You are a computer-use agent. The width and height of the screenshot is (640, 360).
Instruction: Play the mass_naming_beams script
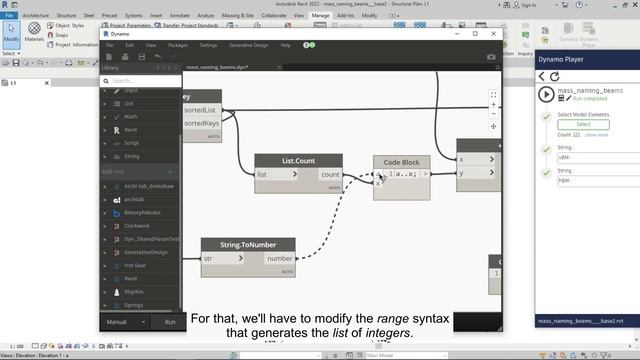pyautogui.click(x=546, y=94)
